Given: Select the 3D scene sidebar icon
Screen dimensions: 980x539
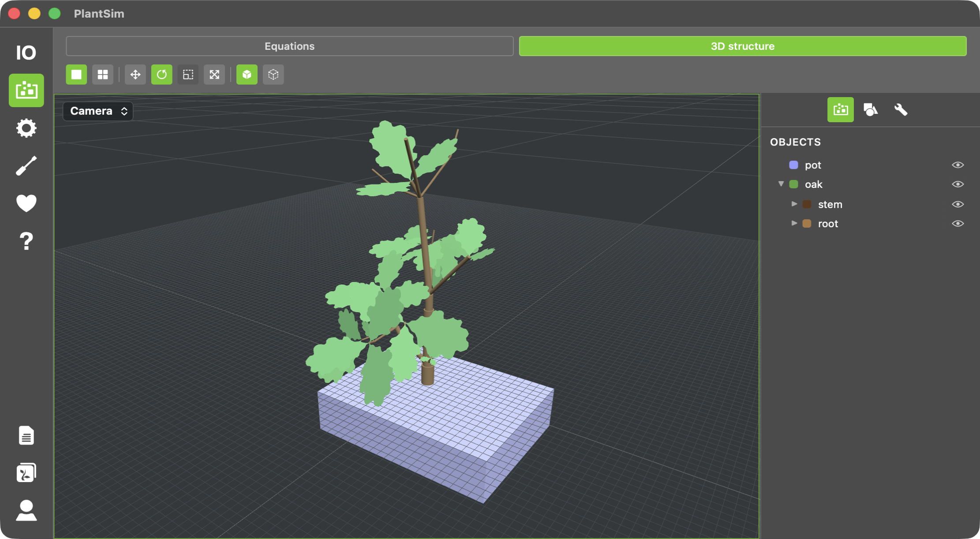Looking at the screenshot, I should [26, 90].
